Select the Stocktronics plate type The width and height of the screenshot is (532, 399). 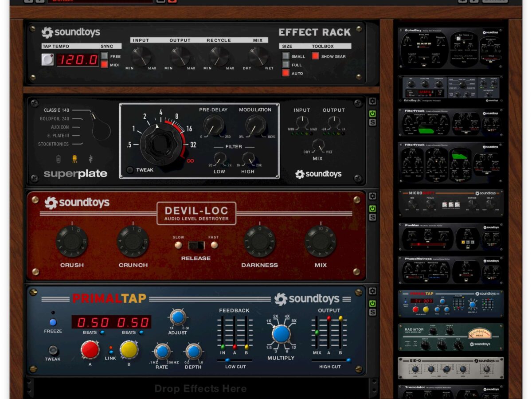coord(54,144)
